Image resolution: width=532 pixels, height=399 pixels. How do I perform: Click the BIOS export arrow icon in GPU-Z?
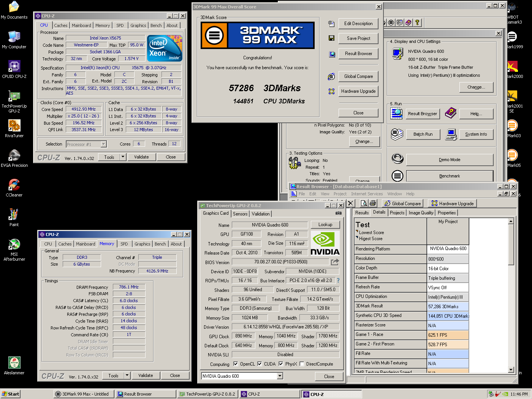coord(335,262)
